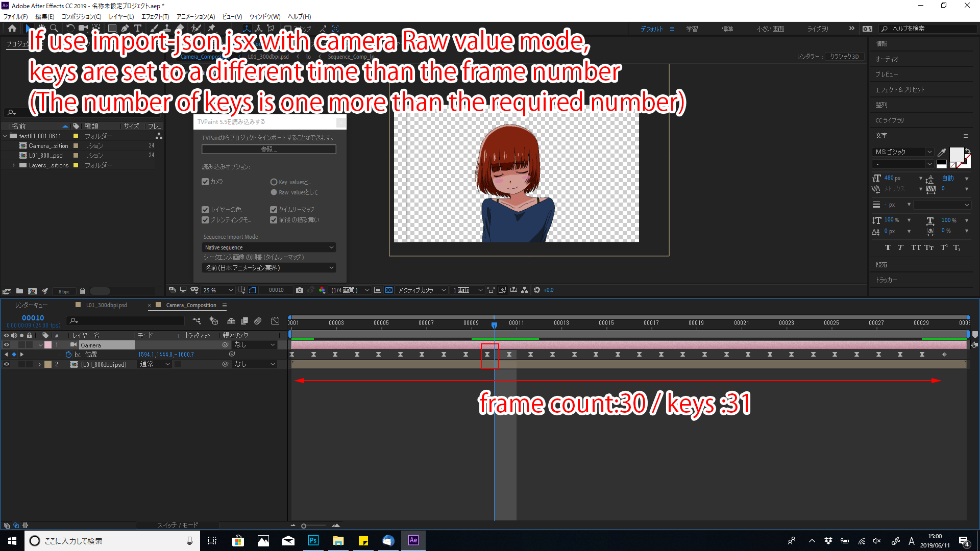Select the Key values radio button
Image resolution: width=980 pixels, height=551 pixels.
pyautogui.click(x=274, y=182)
